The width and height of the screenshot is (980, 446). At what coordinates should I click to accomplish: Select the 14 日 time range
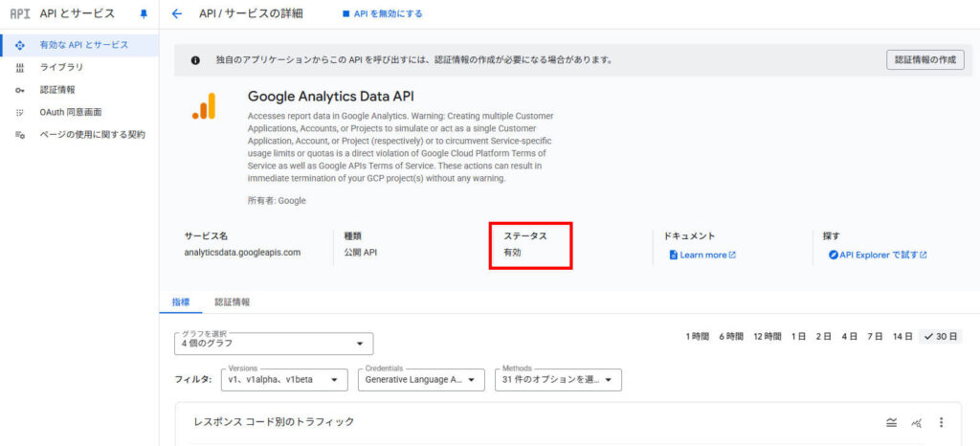click(902, 337)
